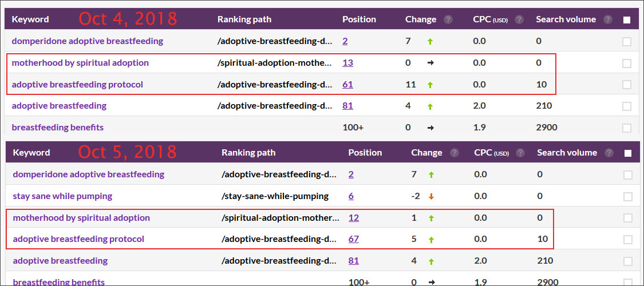Open position 6 link in Oct 5 table
The width and height of the screenshot is (644, 286).
pyautogui.click(x=351, y=196)
